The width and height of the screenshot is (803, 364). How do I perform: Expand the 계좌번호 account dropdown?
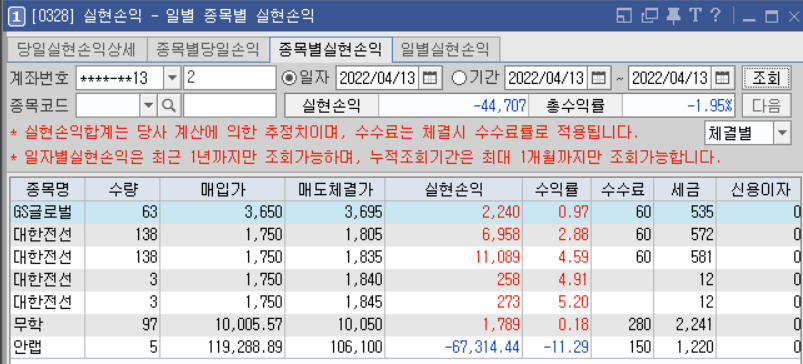172,78
